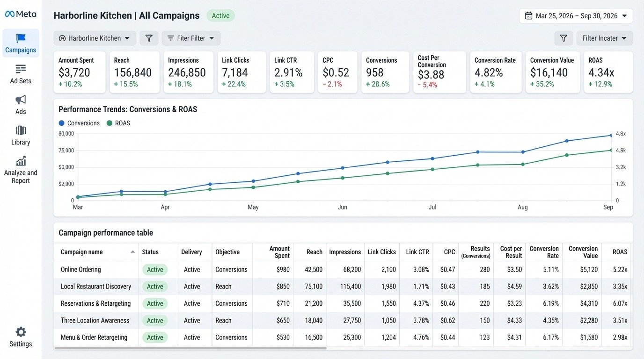This screenshot has height=359, width=644.
Task: Sort by Campaign name arrow
Action: [133, 252]
